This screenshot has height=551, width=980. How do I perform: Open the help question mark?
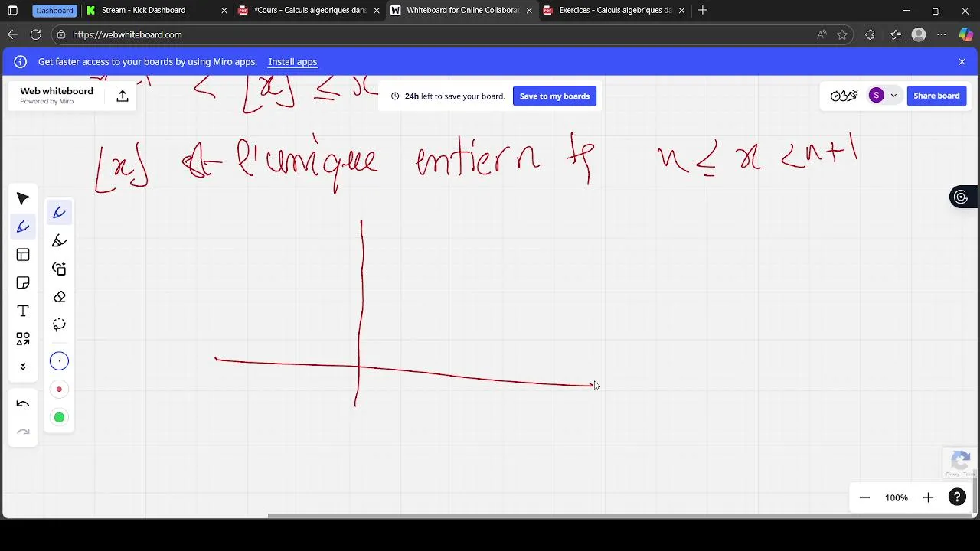[x=957, y=498]
